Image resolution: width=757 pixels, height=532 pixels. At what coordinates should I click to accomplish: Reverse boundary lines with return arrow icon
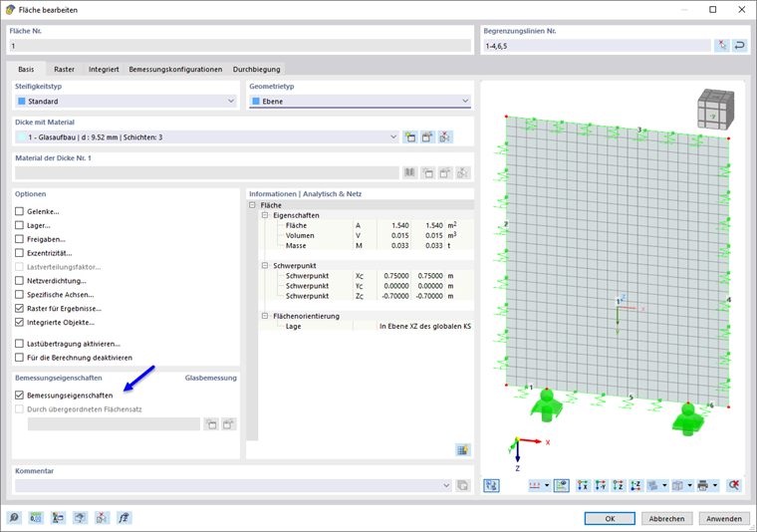point(740,46)
